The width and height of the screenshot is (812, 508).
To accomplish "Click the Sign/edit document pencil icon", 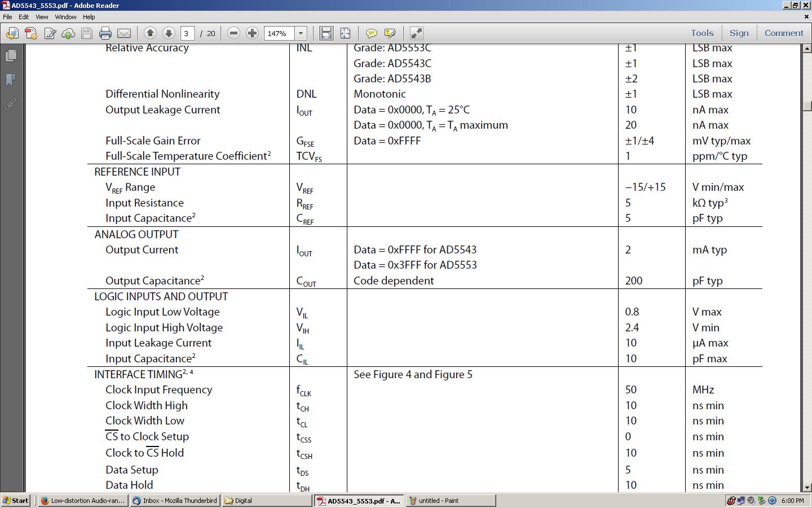I will click(50, 33).
